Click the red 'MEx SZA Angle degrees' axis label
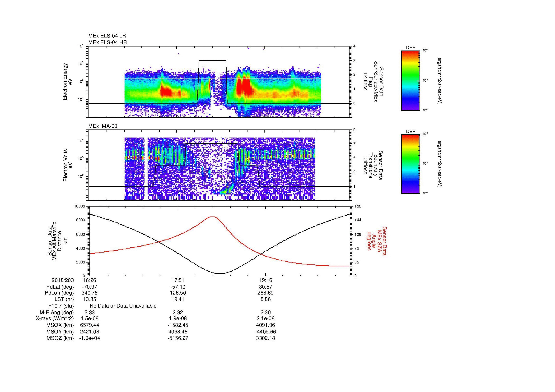Screen dimensions: 555x392 pos(377,241)
